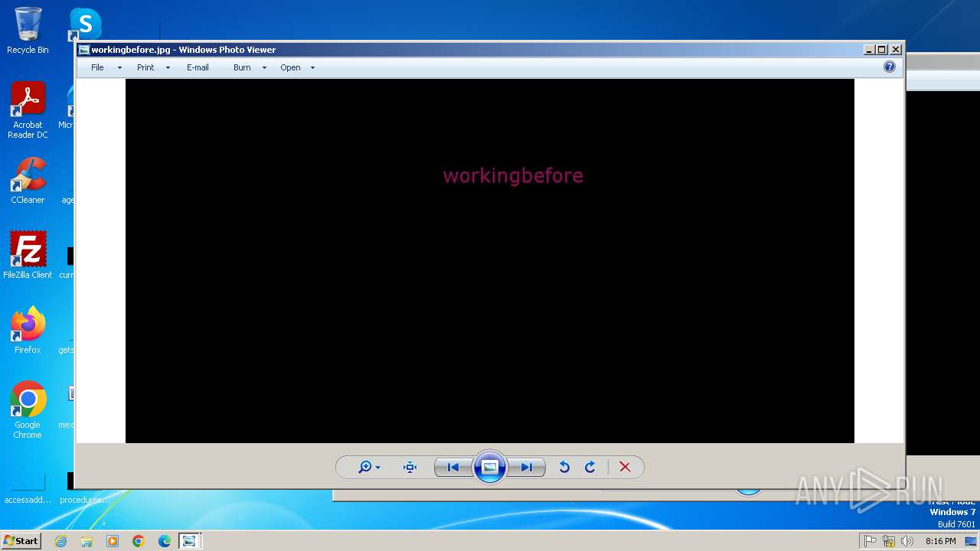Select the Firefox desktop icon
980x551 pixels.
(x=28, y=331)
